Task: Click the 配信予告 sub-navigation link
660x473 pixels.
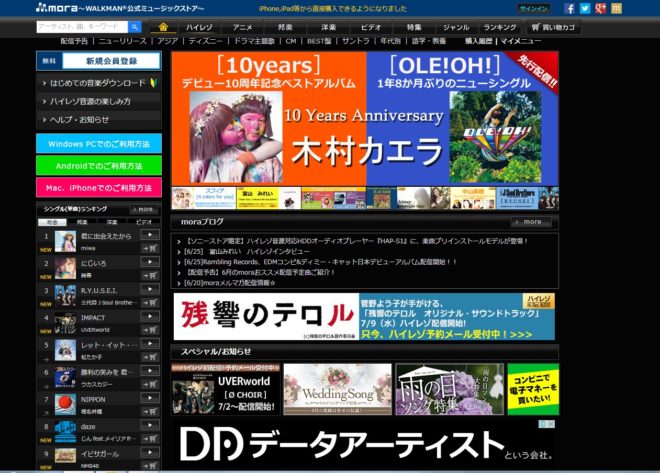Action: point(74,41)
